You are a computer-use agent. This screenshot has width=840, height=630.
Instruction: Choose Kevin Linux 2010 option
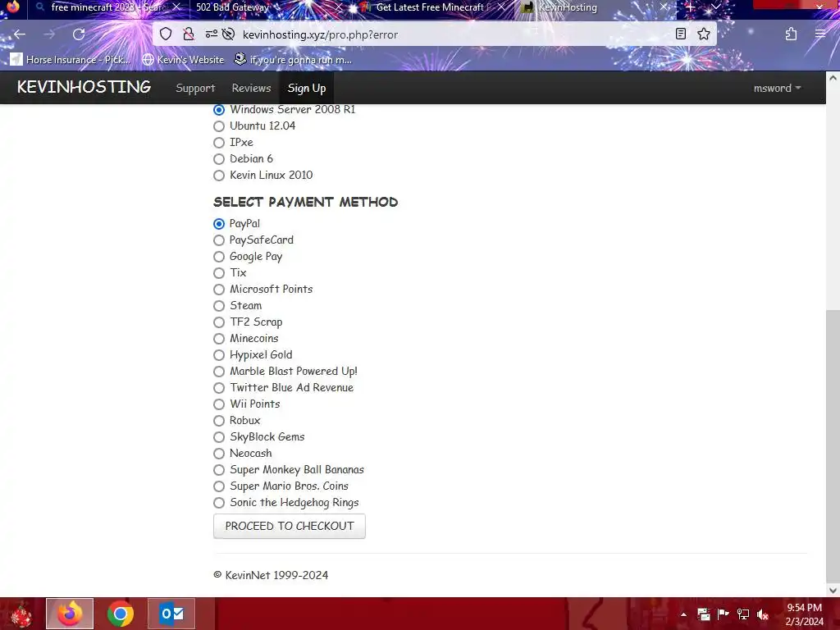click(x=218, y=176)
